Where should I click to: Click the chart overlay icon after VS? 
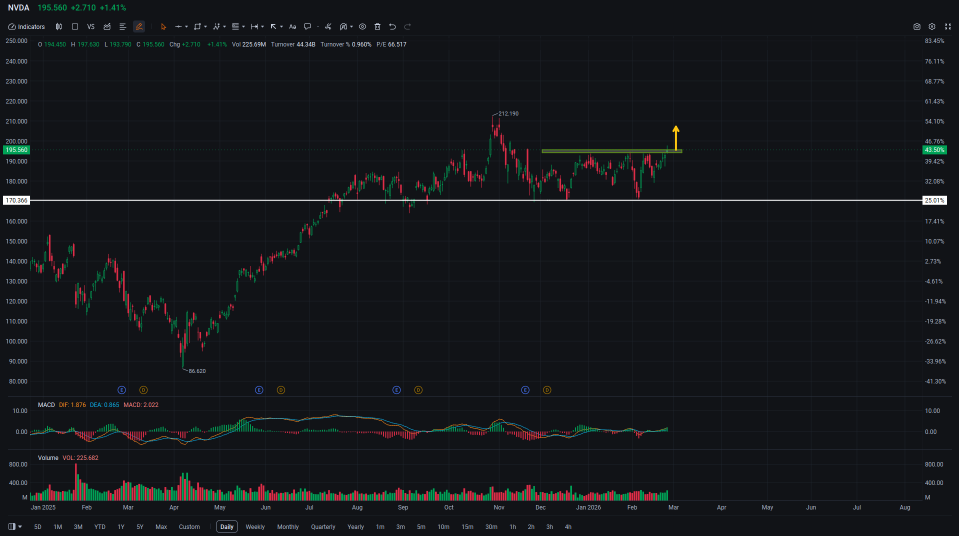tap(107, 27)
